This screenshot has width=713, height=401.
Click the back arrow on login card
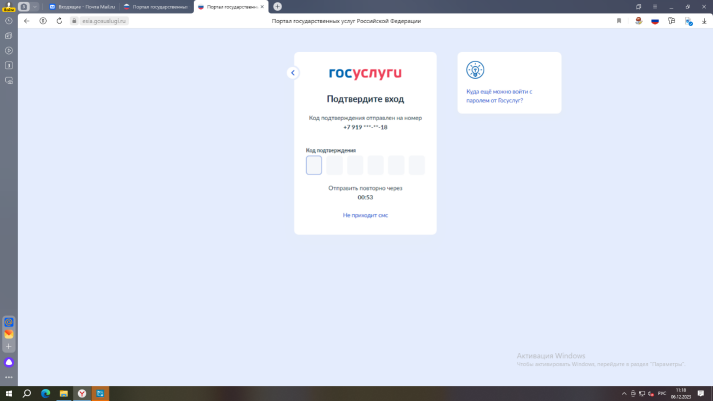pyautogui.click(x=292, y=72)
